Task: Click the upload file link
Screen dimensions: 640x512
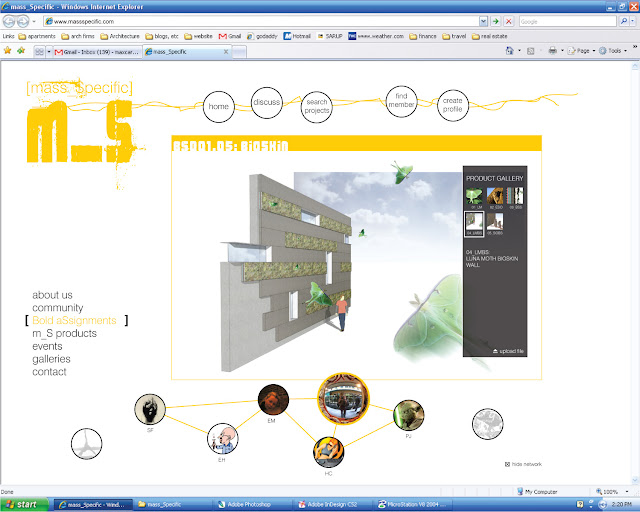Action: click(x=508, y=351)
